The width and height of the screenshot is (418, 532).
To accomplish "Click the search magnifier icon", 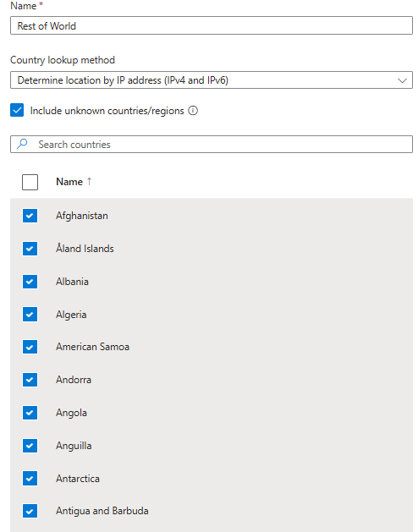I will coord(22,144).
